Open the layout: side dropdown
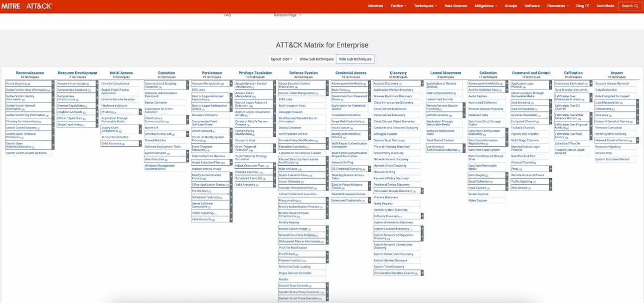 (x=282, y=59)
